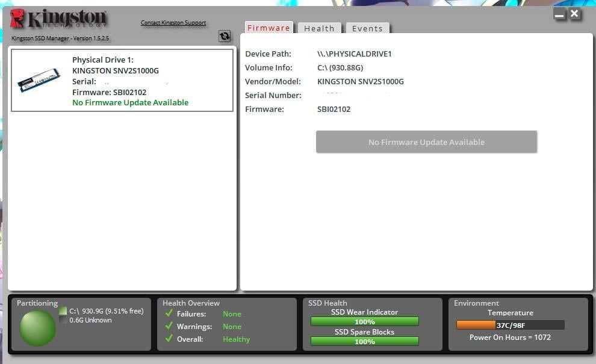
Task: Click the Failures 'None' value
Action: point(232,314)
